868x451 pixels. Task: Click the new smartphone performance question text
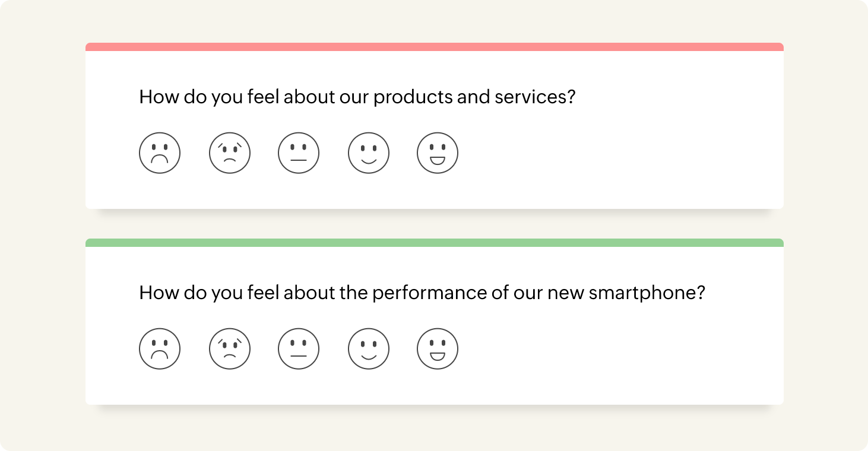[422, 293]
